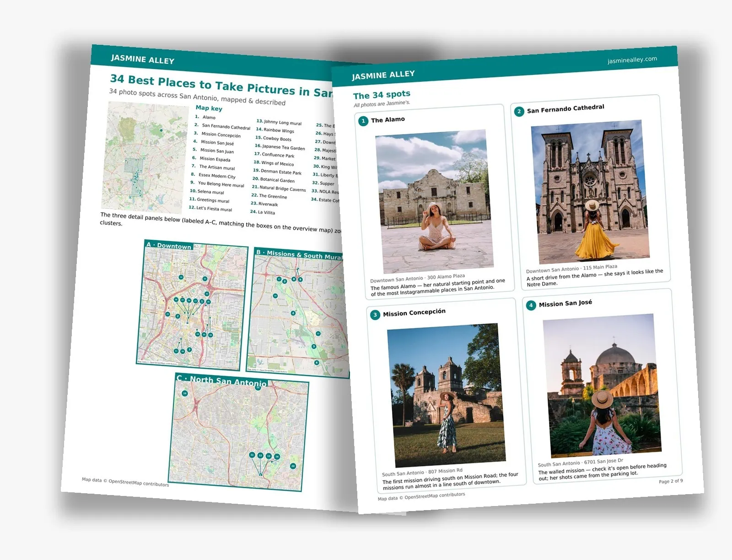Open the San Fernando Cathedral photo
The image size is (732, 560).
[x=590, y=192]
